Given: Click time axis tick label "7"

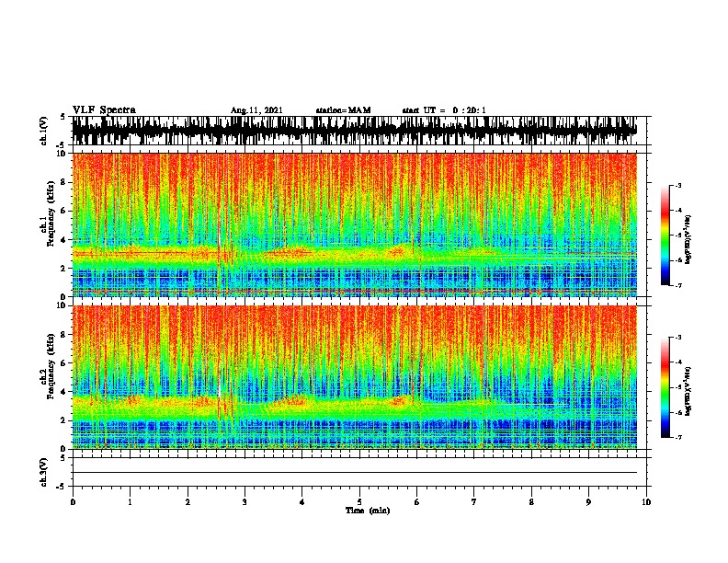Looking at the screenshot, I should click(474, 502).
